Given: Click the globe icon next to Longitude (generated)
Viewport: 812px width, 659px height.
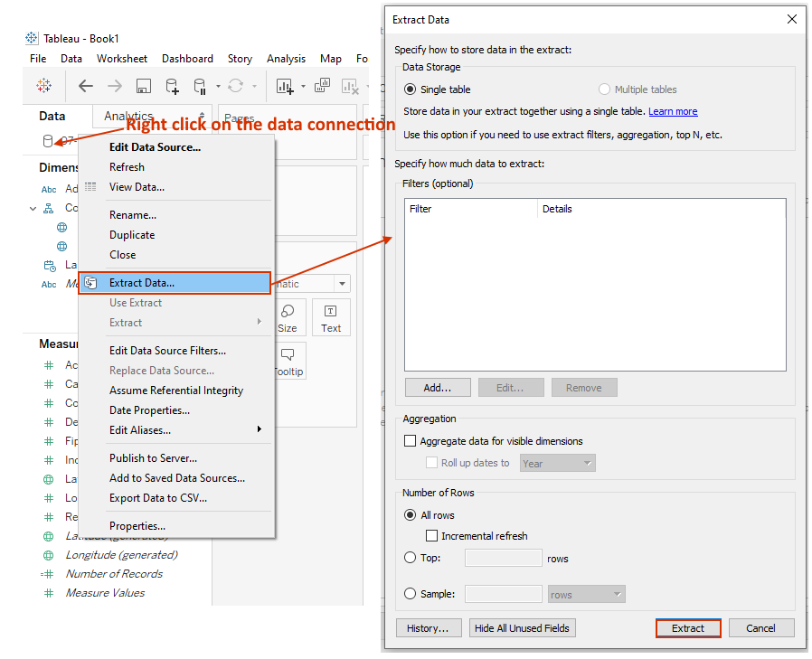Looking at the screenshot, I should pyautogui.click(x=48, y=555).
